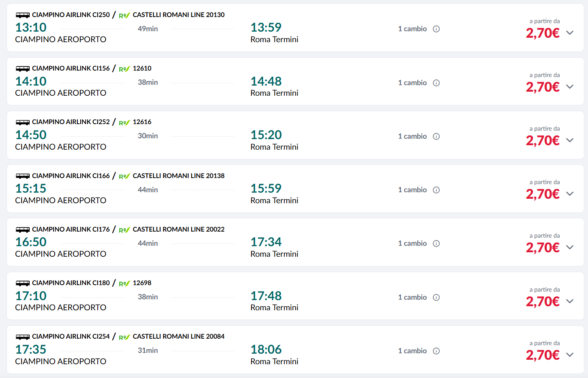Click the Regionale icon next to CASTELLI ROMANI LINE 20084
This screenshot has height=378, width=588.
tap(124, 337)
